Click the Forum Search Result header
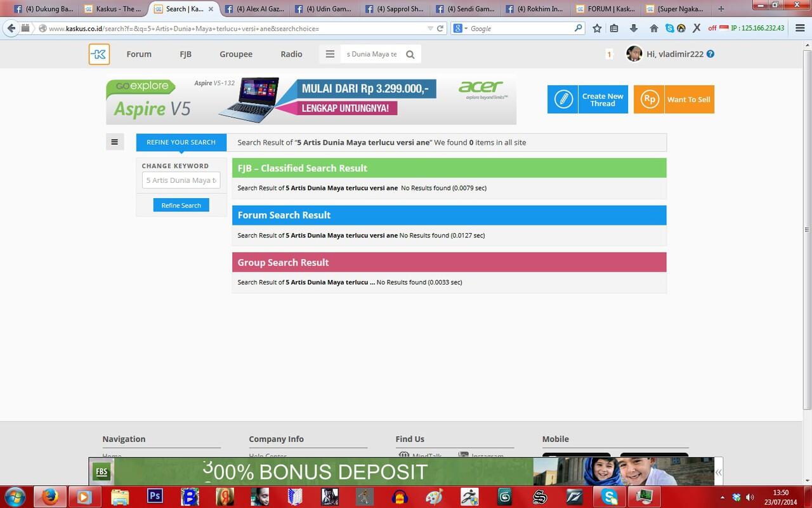This screenshot has height=508, width=812. (x=449, y=215)
